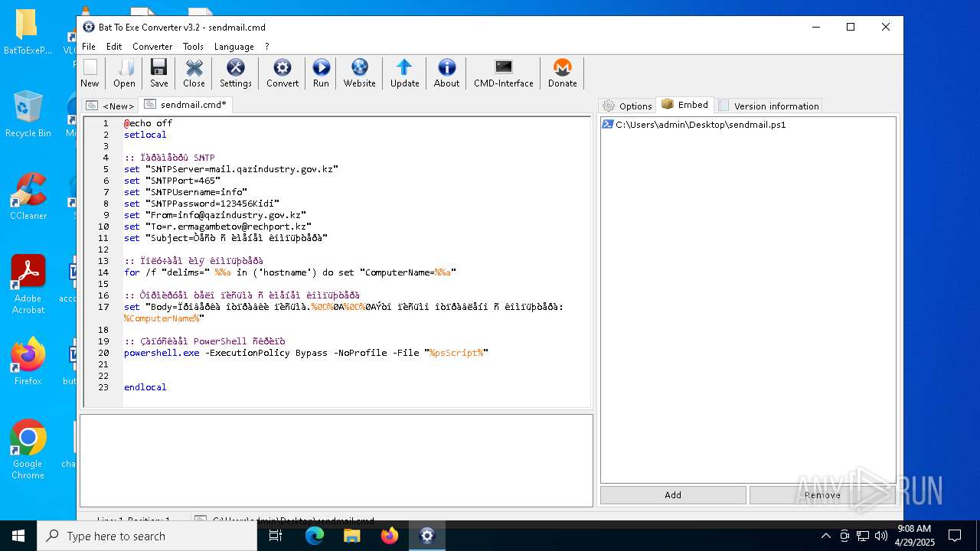
Task: Open the CCleaner desktop shortcut
Action: [x=28, y=196]
